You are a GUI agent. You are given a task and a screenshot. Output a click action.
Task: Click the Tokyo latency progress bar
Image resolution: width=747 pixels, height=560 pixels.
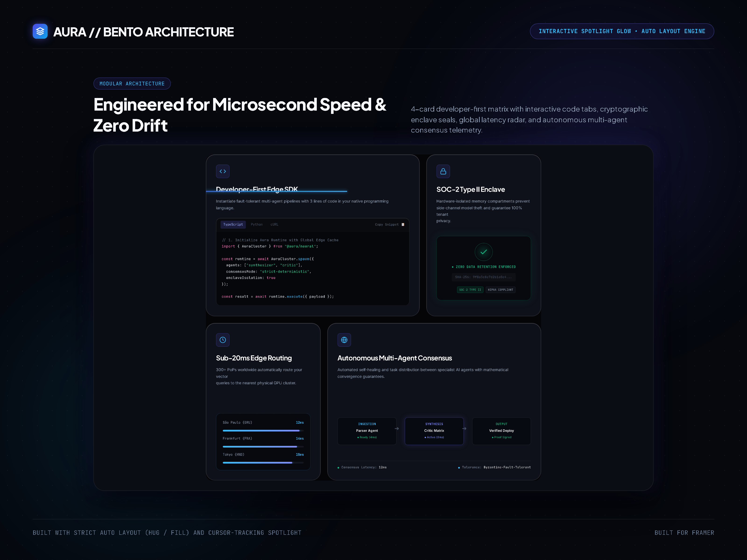coord(263,463)
